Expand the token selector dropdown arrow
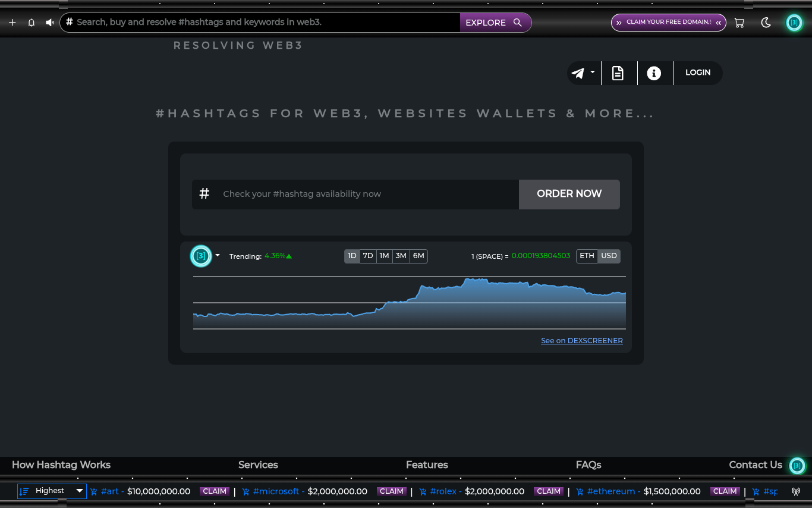This screenshot has width=812, height=508. point(218,255)
